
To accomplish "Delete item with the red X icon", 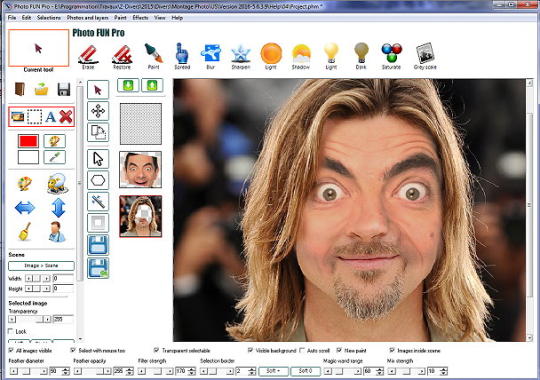I will point(66,117).
